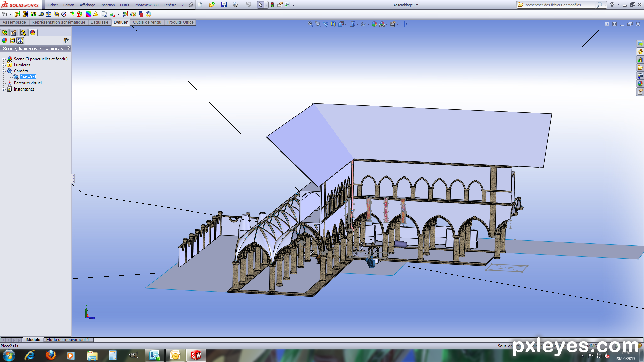This screenshot has width=644, height=362.
Task: Click the Interference detection icon in Evaluate toolbar
Action: click(18, 14)
